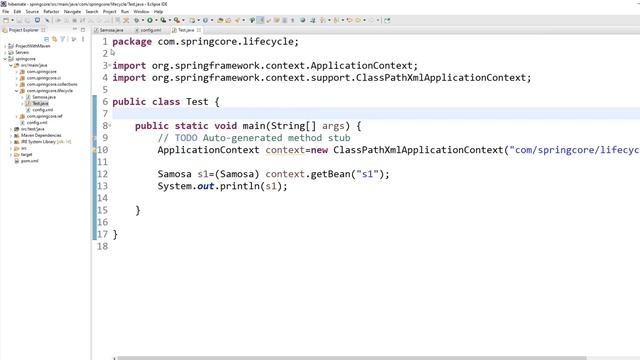Open the Search menu
This screenshot has height=360, width=640.
(92, 12)
